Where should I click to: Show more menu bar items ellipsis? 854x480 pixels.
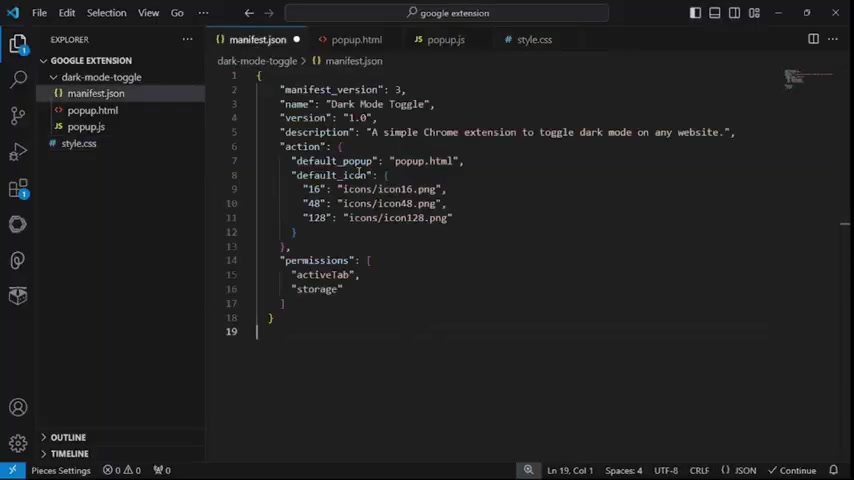coord(203,13)
